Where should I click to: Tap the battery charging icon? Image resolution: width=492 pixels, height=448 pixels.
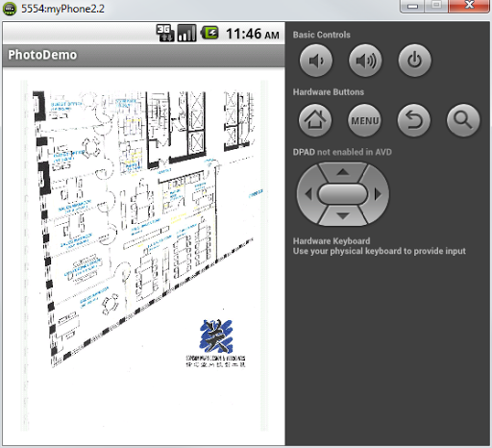point(209,33)
